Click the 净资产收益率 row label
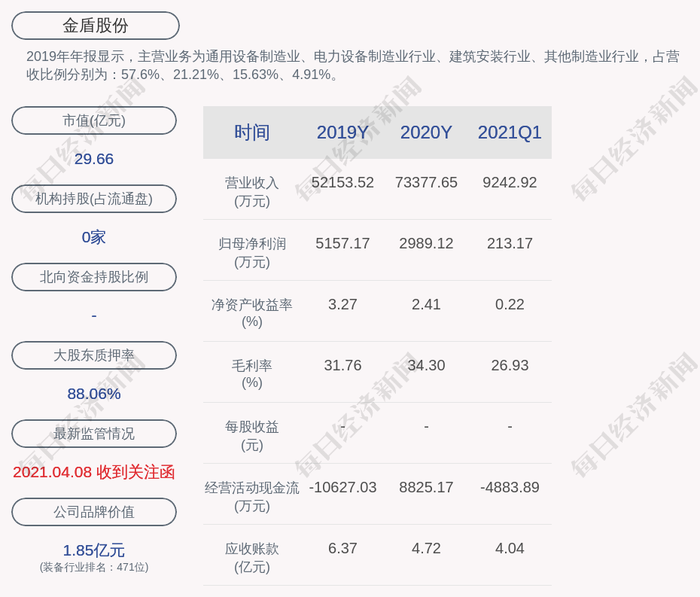700x597 pixels. [x=251, y=313]
